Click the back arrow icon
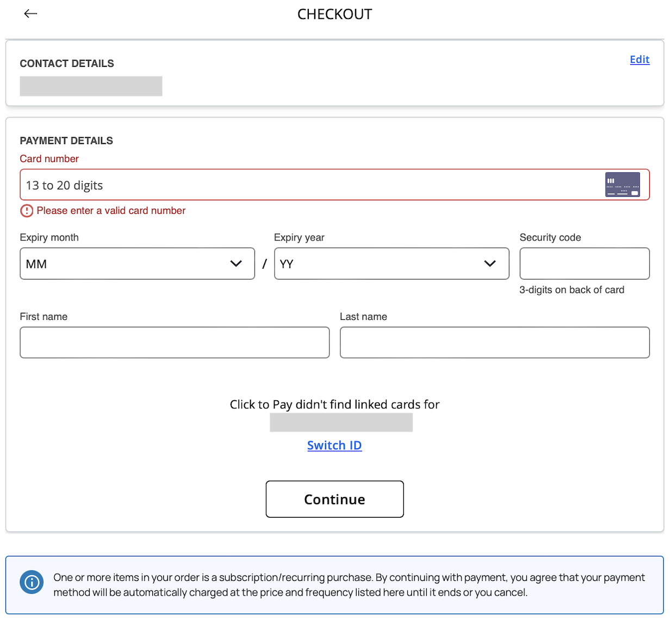672x620 pixels. 30,14
